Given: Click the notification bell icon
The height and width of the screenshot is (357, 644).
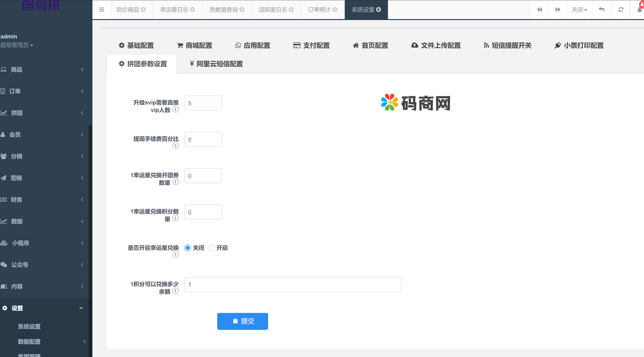Looking at the screenshot, I should click(639, 9).
